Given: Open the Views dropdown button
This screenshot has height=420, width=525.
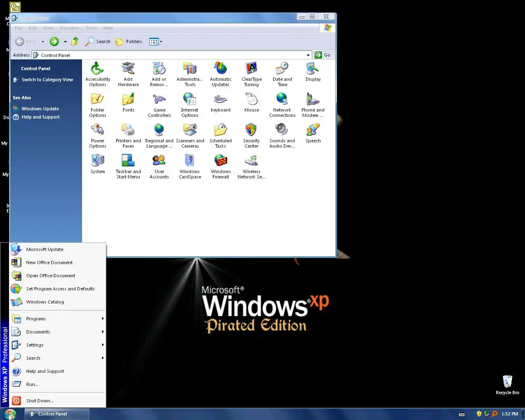Looking at the screenshot, I should [x=156, y=41].
